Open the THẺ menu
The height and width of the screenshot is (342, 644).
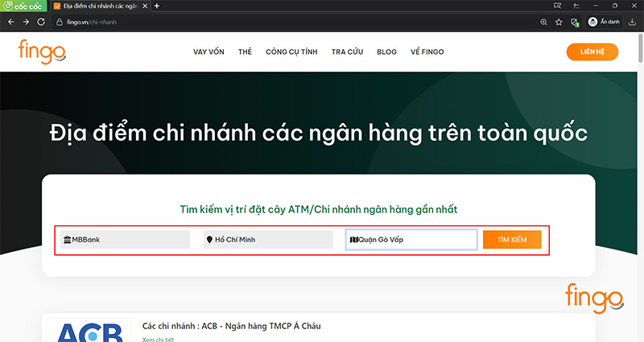tap(245, 52)
